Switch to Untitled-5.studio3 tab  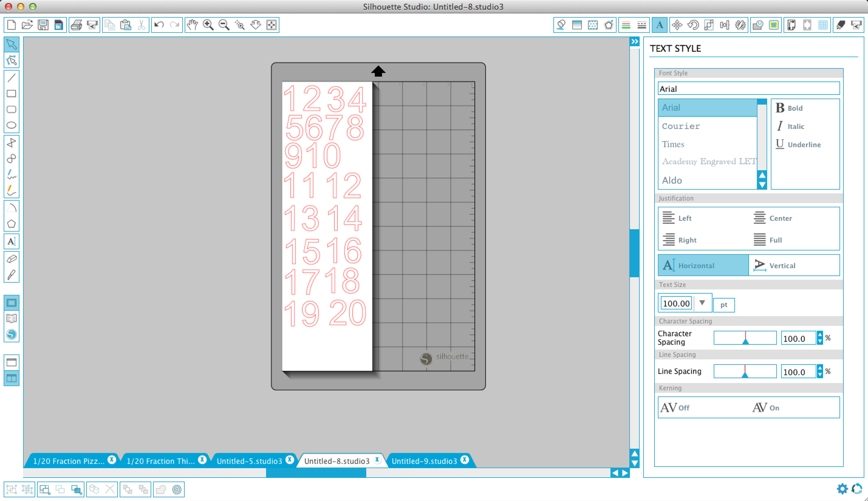pyautogui.click(x=249, y=461)
